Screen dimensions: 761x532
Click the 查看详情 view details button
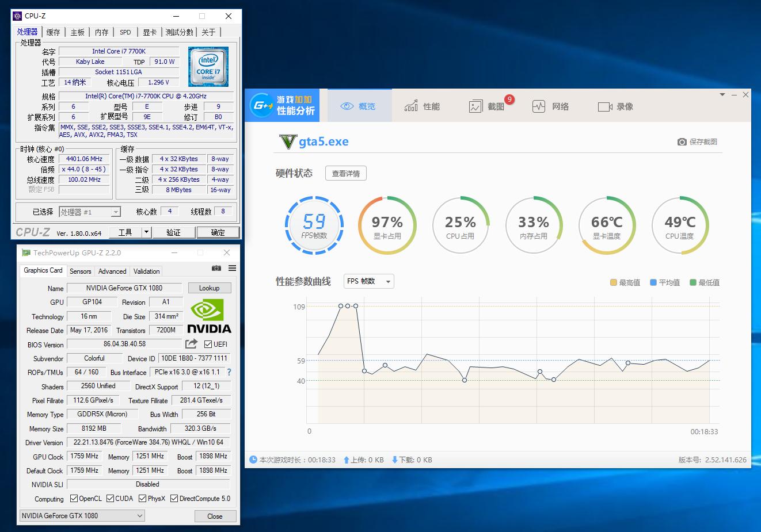[x=346, y=174]
